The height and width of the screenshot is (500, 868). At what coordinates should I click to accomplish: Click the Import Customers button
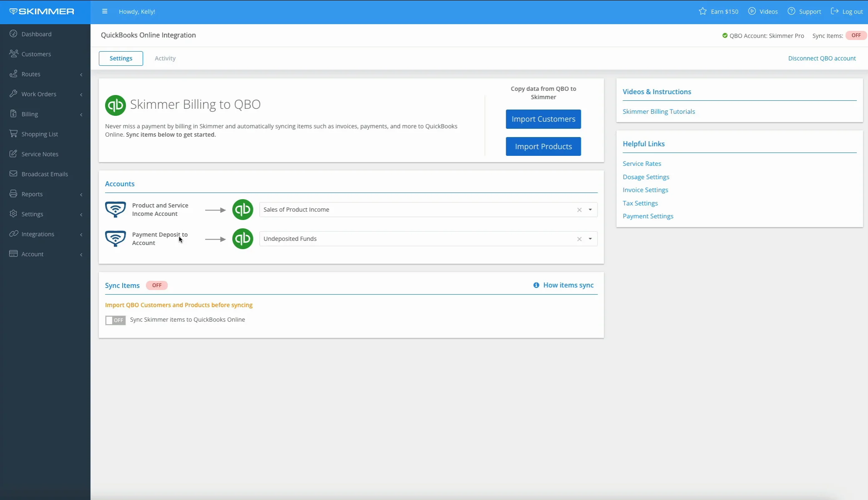click(543, 119)
